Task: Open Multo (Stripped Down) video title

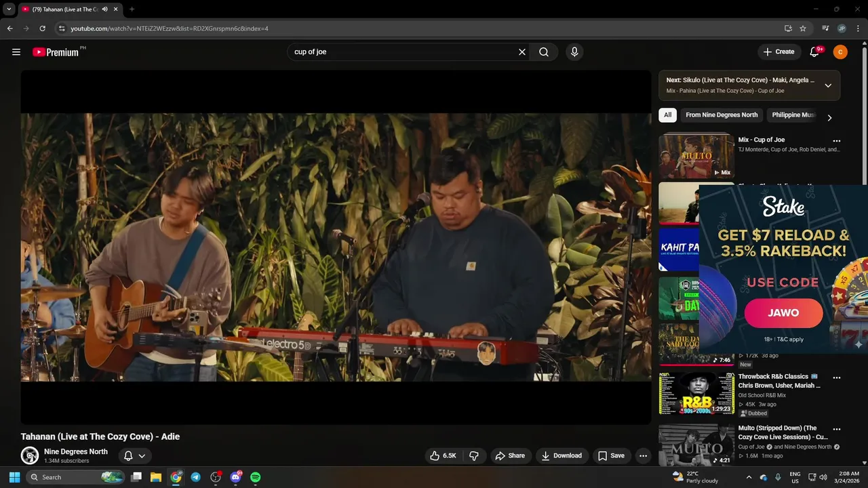Action: tap(783, 432)
